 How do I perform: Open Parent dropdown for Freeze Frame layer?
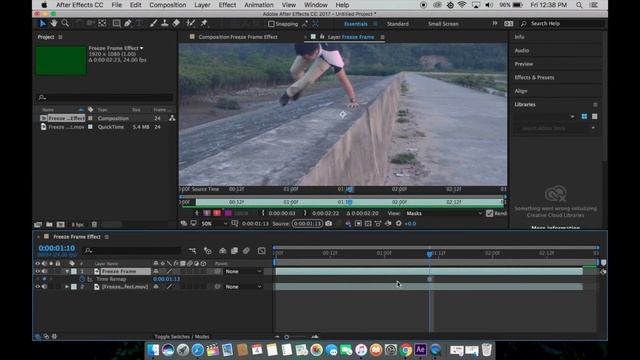pyautogui.click(x=243, y=271)
